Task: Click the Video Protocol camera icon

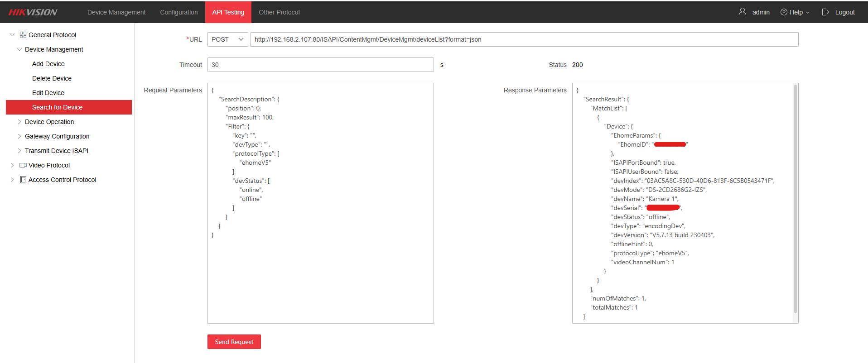Action: [x=23, y=165]
